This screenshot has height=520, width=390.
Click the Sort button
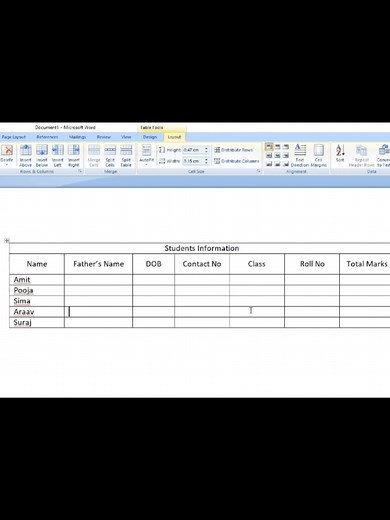coord(340,153)
